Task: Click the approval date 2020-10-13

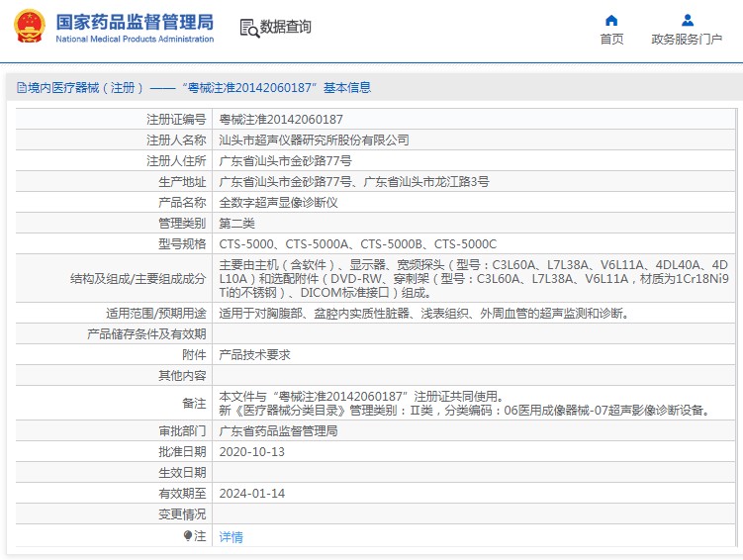Action: pyautogui.click(x=251, y=452)
